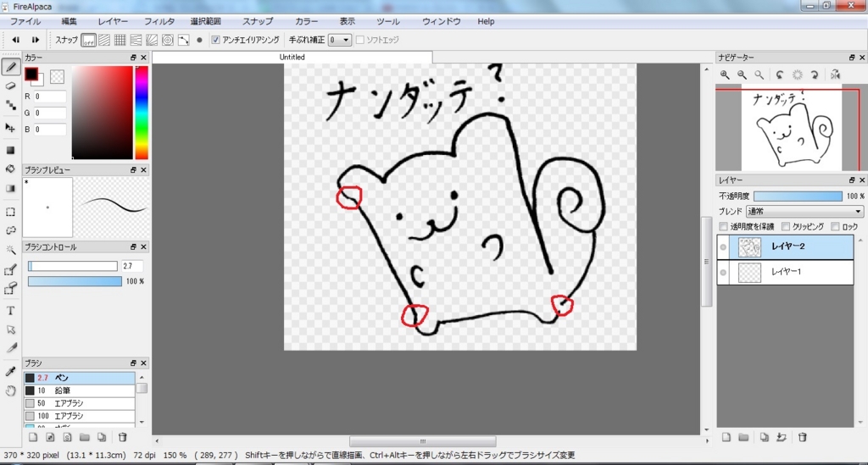Image resolution: width=868 pixels, height=465 pixels.
Task: Open the ブレンド mode dropdown
Action: tap(804, 211)
